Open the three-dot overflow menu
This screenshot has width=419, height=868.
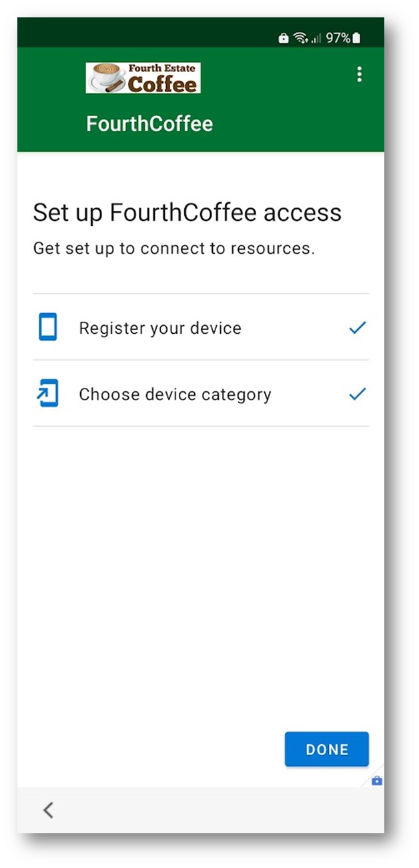click(360, 74)
